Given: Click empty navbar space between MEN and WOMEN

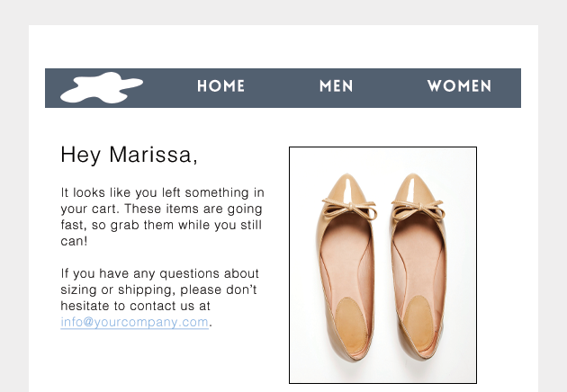Looking at the screenshot, I should pyautogui.click(x=390, y=87).
